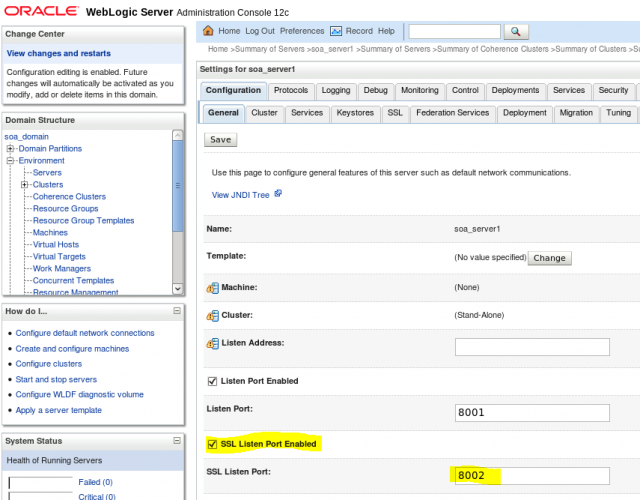The image size is (640, 500).
Task: Select the Cluster sub-tab
Action: [264, 113]
